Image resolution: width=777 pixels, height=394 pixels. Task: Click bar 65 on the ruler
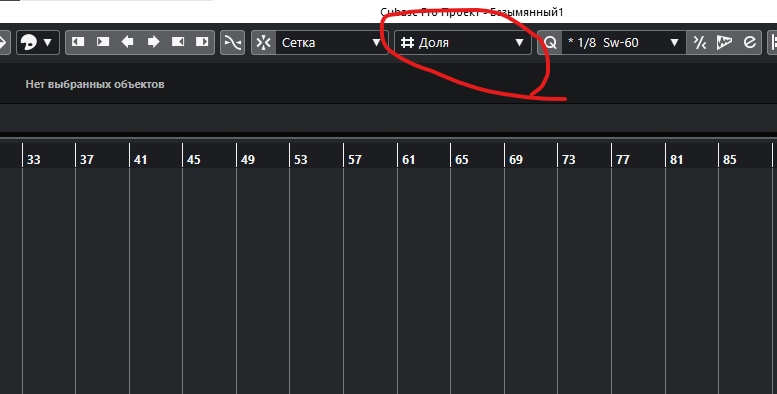click(461, 160)
